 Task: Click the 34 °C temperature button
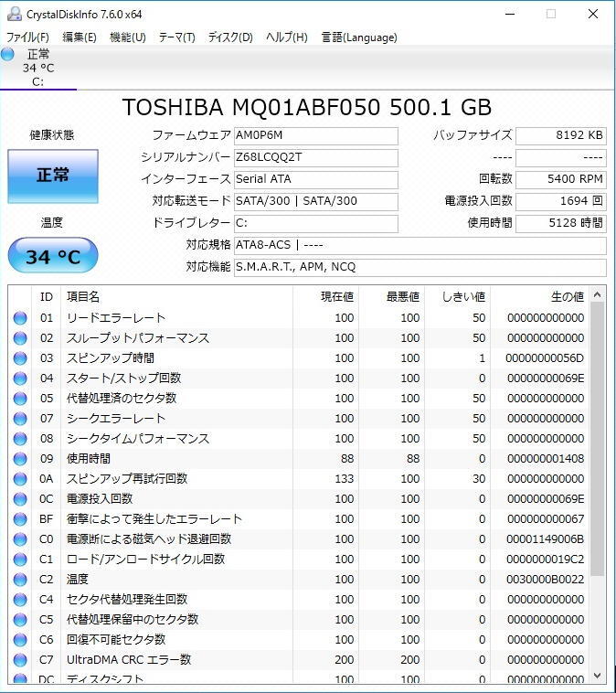point(53,255)
